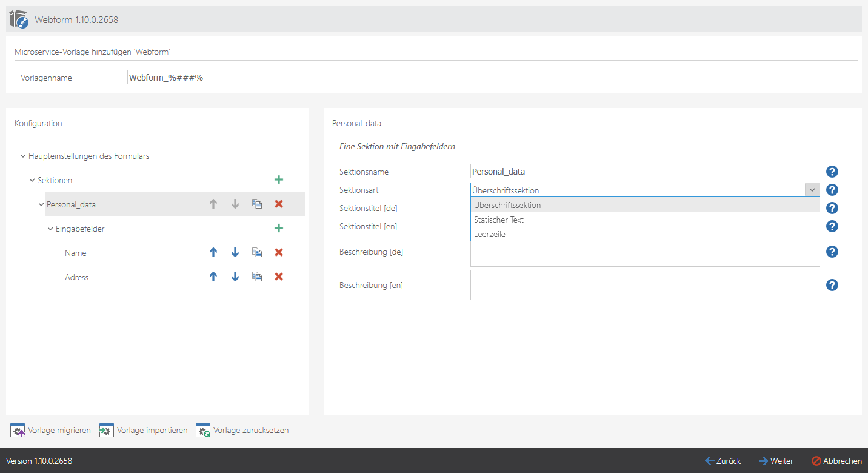The image size is (868, 473).
Task: Move the Adress field down
Action: click(235, 277)
